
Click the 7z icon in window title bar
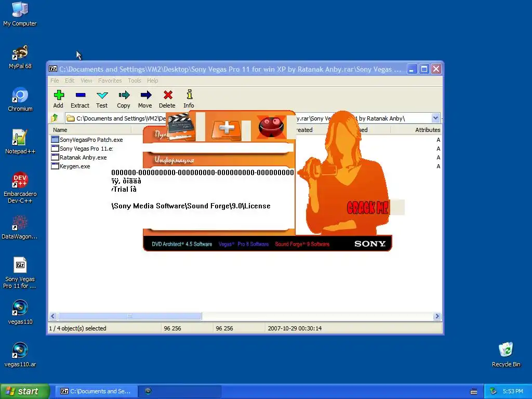coord(53,69)
